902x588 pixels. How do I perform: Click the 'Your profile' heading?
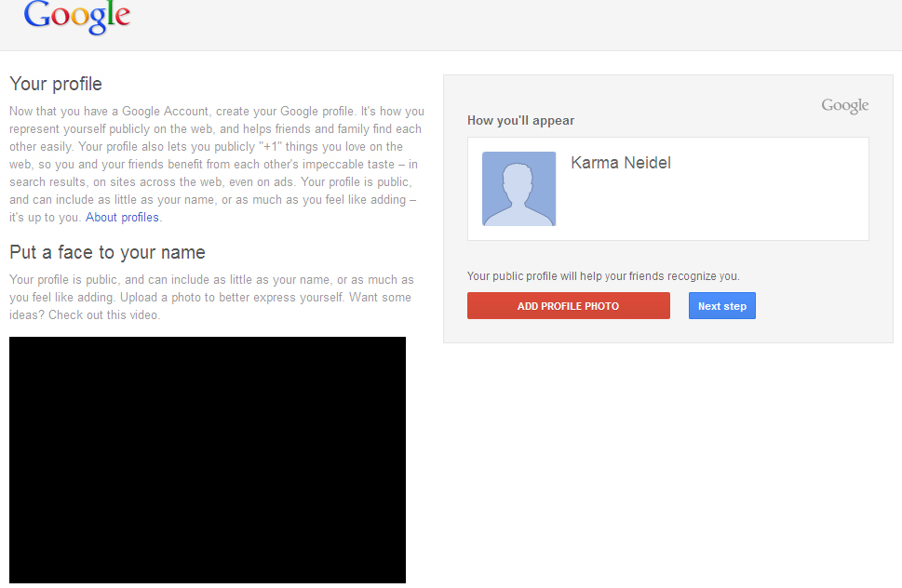pos(56,84)
